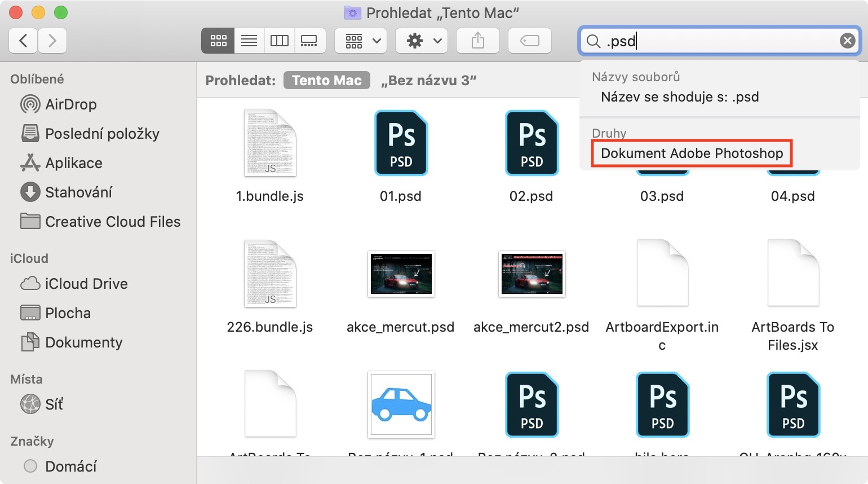The image size is (868, 484).
Task: Select the ArtBoards To Files.jsx file icon
Action: [x=793, y=273]
